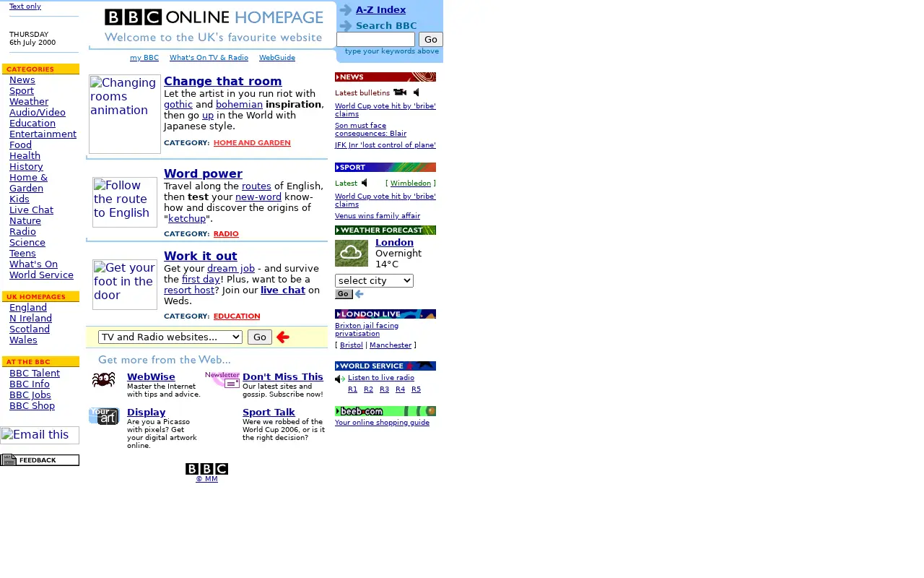Open the Feedback icon in the left sidebar
924x578 pixels.
pos(40,460)
